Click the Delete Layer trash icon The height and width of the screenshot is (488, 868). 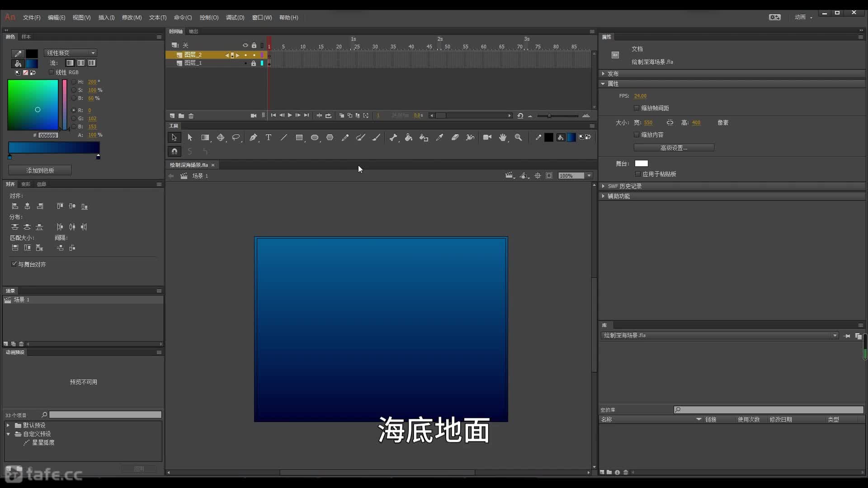pos(191,116)
